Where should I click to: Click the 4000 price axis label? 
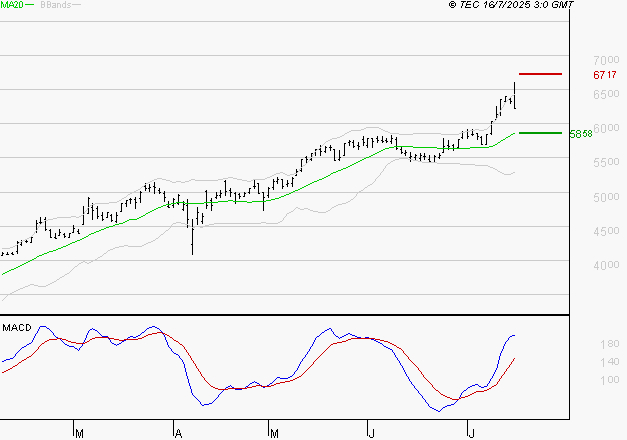coord(606,265)
